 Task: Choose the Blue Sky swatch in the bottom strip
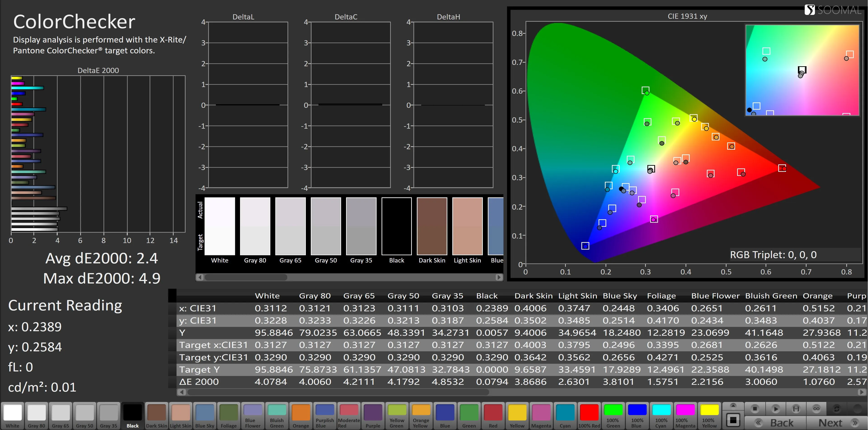click(x=205, y=416)
